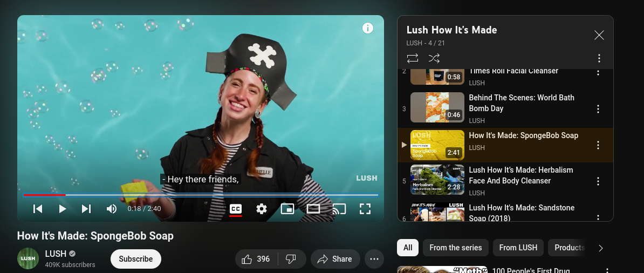The height and width of the screenshot is (273, 644).
Task: Close the Lush How It's Made playlist panel
Action: pyautogui.click(x=599, y=36)
